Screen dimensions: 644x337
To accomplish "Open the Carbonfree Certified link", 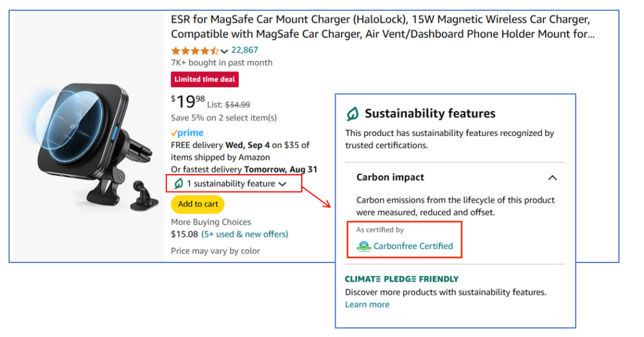I will point(413,246).
